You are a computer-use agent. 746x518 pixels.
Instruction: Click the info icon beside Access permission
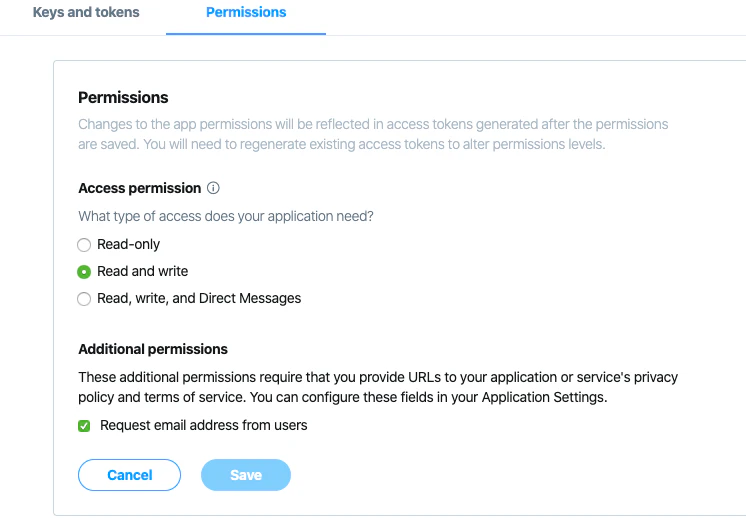click(213, 188)
